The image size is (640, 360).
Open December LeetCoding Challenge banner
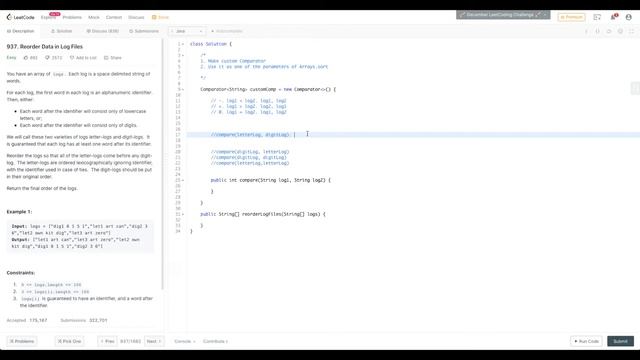pyautogui.click(x=503, y=15)
